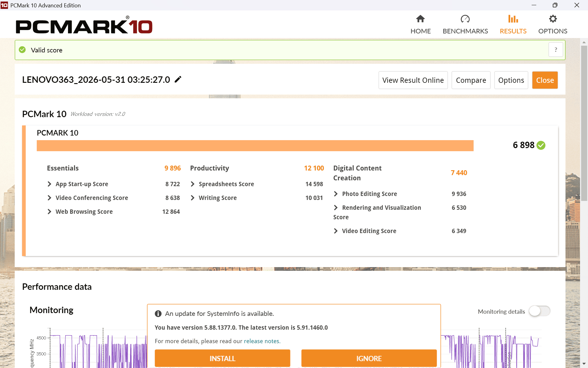Ignore the SystemInfo update
Screen dimensions: 588x368
369,358
